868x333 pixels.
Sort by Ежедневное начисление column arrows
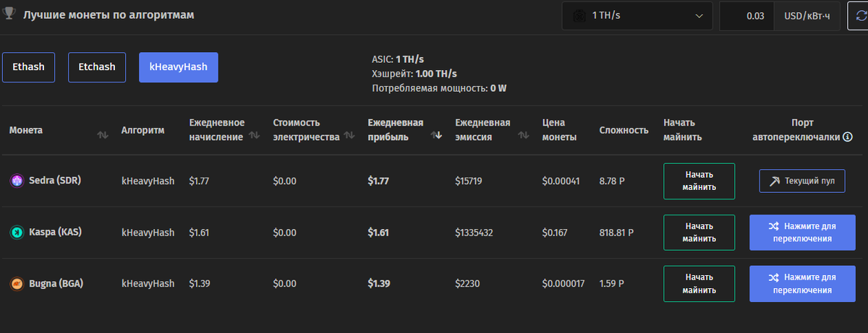(254, 135)
